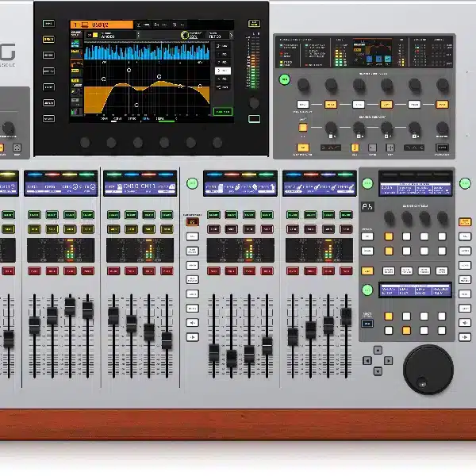This screenshot has height=476, width=476.
Task: Open the EQ curve page in touchscreen sidebar
Action: (x=76, y=63)
